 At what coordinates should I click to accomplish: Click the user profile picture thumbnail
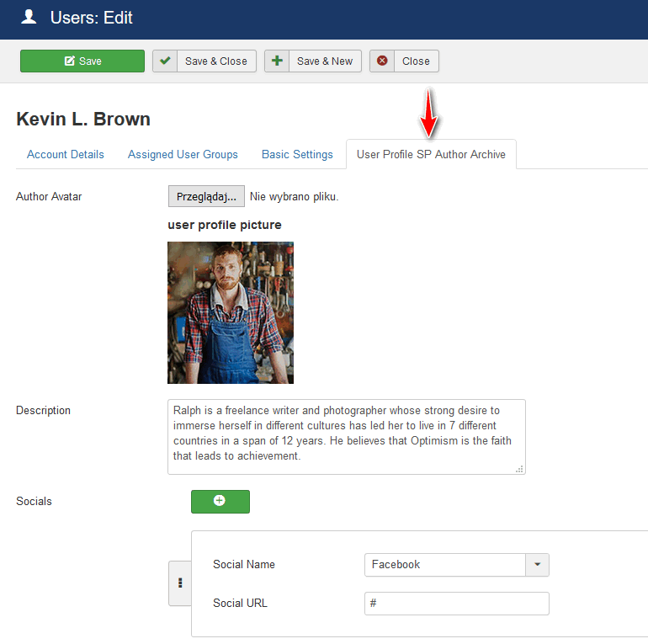click(231, 312)
